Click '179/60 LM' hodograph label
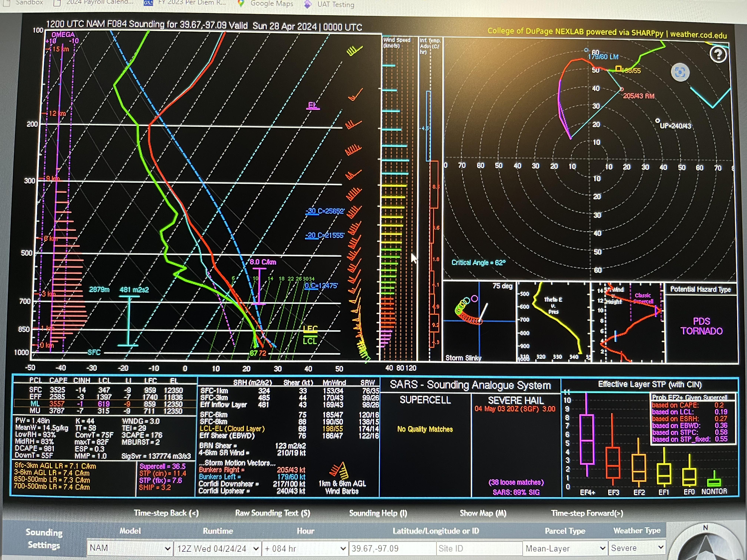Viewport: 747px width, 560px height. 603,57
